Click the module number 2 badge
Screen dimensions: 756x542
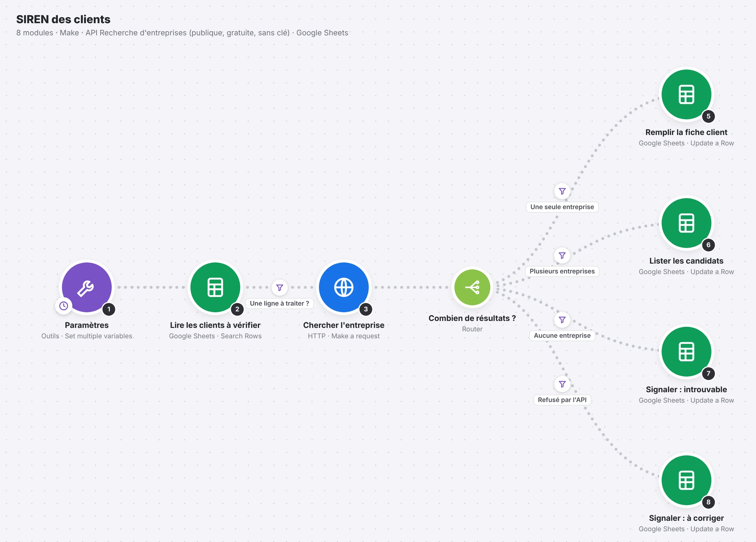(x=237, y=309)
